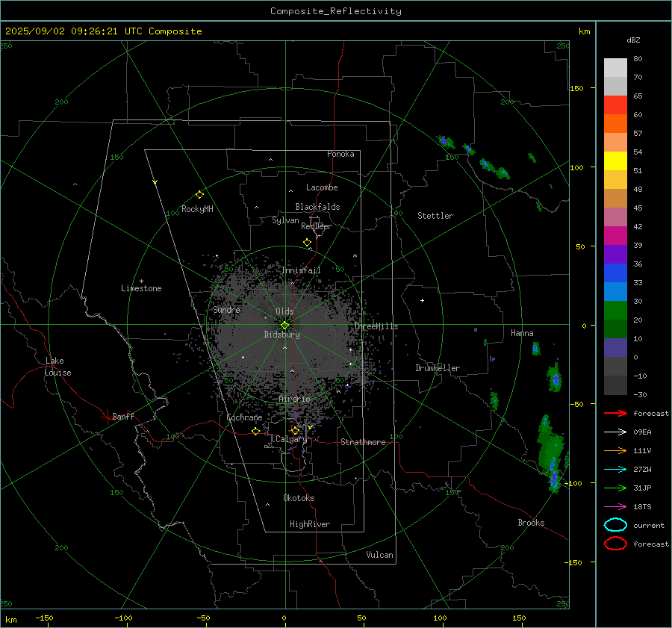Select the cyan 27ZW arrow legend icon
The height and width of the screenshot is (628, 672).
615,470
